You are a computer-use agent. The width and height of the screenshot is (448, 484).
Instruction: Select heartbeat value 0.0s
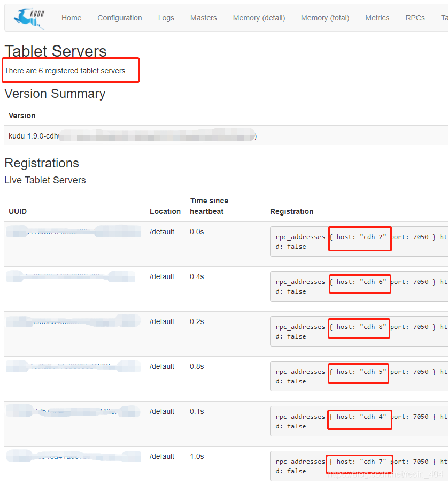197,232
